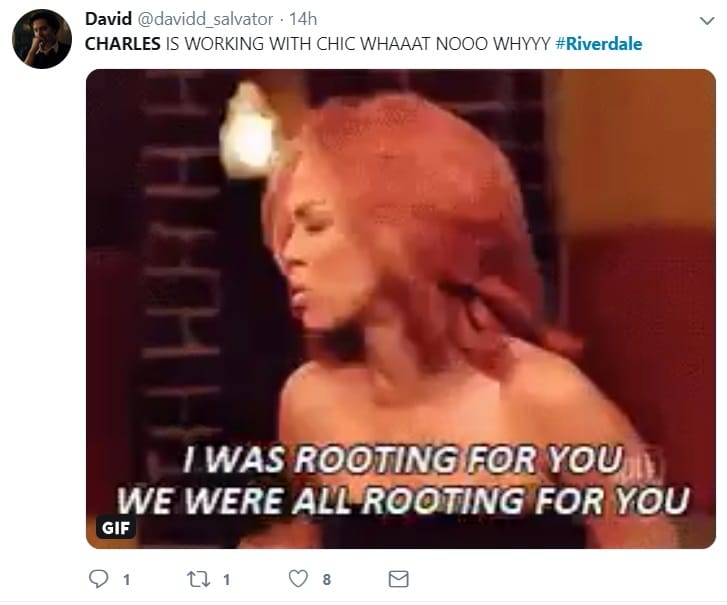Share tweet via the envelope message icon

pos(398,579)
